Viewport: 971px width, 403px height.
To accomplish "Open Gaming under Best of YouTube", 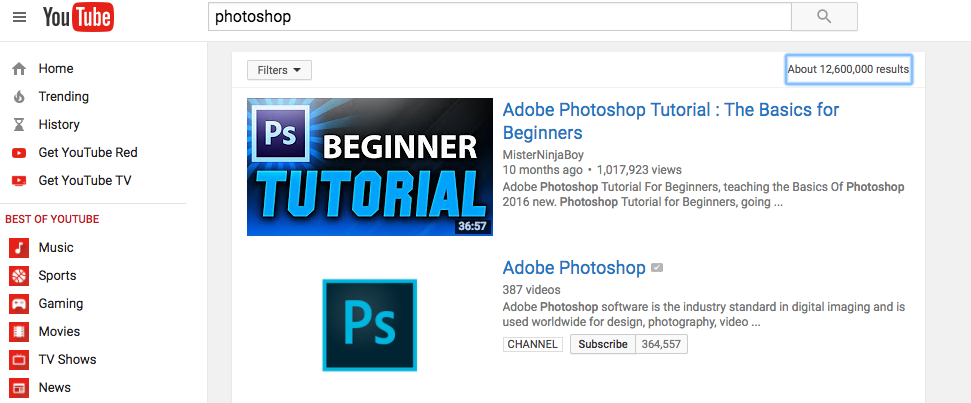I will [x=61, y=303].
